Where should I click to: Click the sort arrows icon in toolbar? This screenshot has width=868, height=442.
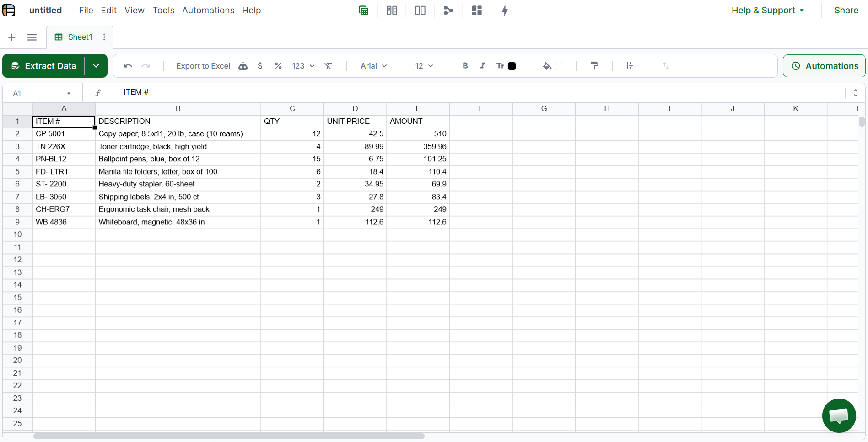(x=666, y=66)
